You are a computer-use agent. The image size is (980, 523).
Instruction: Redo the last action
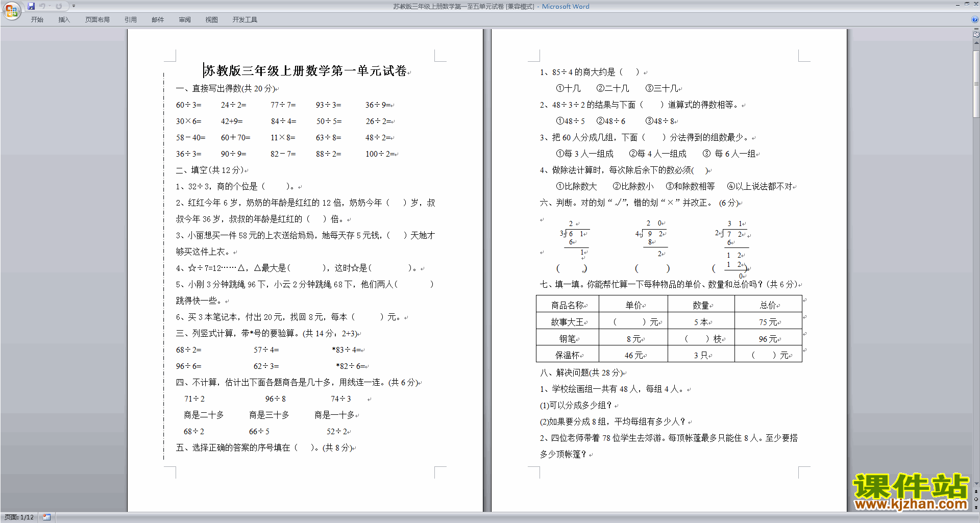point(59,6)
